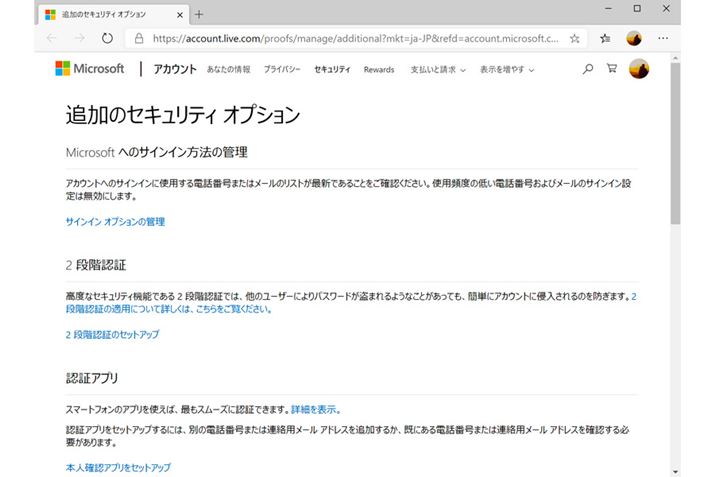Click the browser refresh button
This screenshot has height=477, width=715.
107,38
